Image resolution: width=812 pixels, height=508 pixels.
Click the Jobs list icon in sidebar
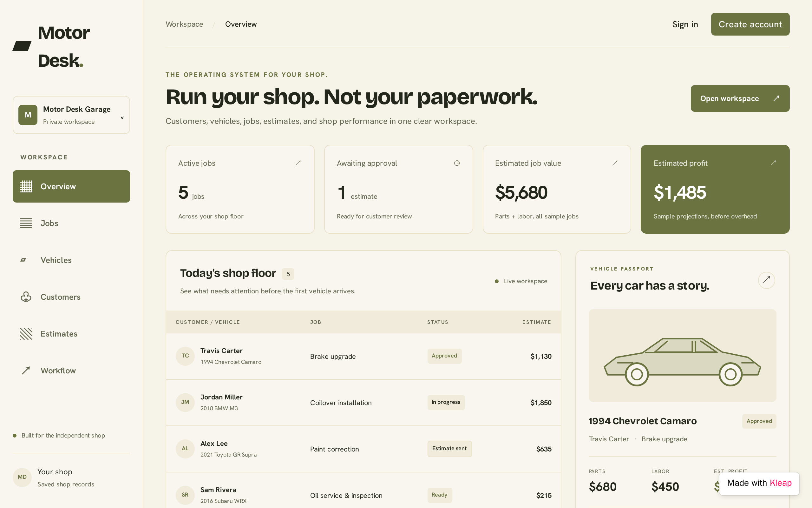click(26, 223)
